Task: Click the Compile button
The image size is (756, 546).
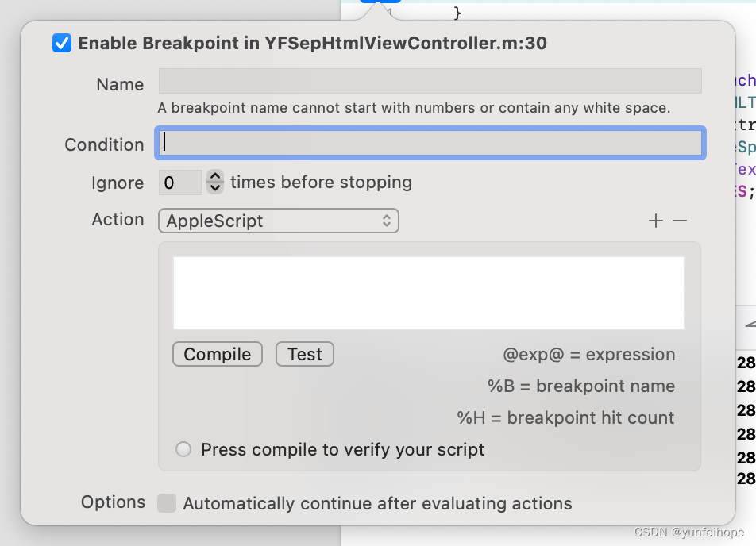Action: 218,354
